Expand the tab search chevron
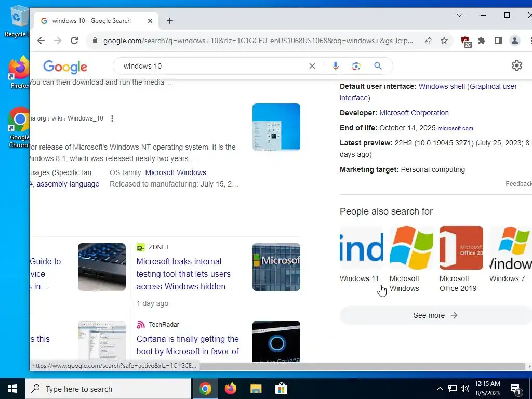532x399 pixels. [459, 15]
